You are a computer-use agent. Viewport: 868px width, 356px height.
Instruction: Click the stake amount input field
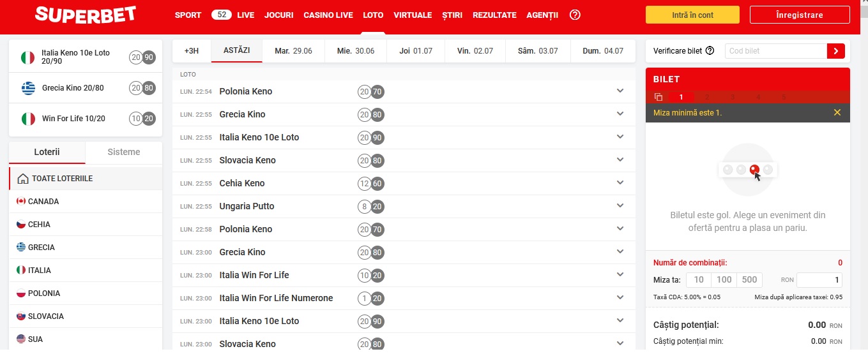tap(819, 280)
